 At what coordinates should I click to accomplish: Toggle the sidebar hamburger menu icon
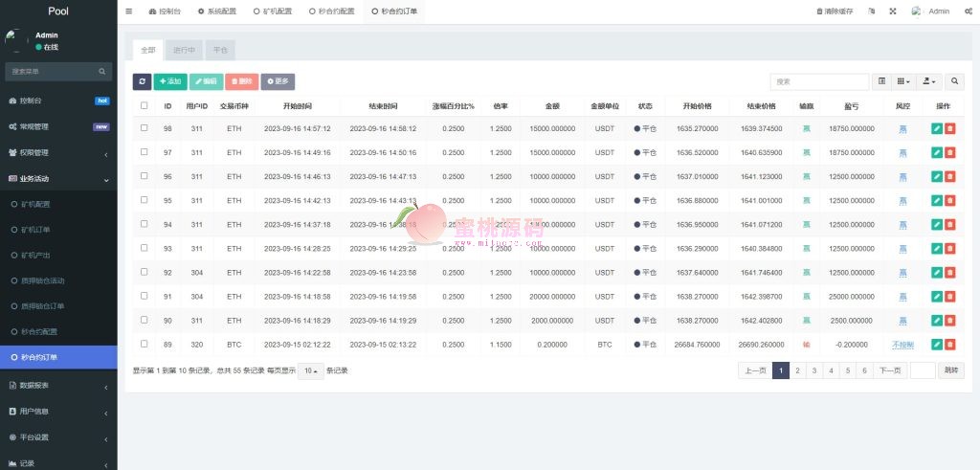pos(129,11)
